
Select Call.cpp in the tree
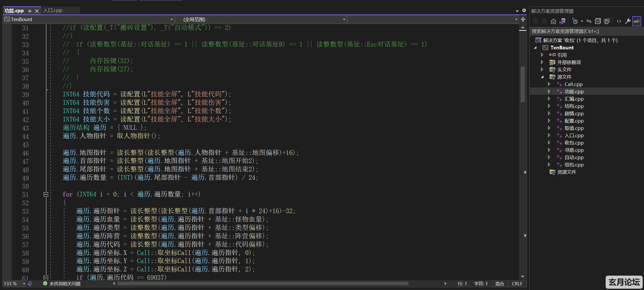click(x=573, y=84)
